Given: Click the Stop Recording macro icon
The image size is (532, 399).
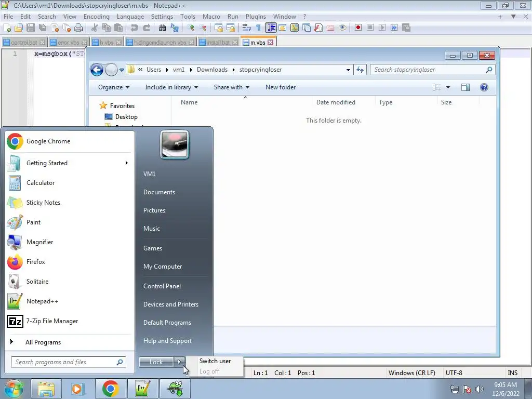Looking at the screenshot, I should pyautogui.click(x=370, y=28).
